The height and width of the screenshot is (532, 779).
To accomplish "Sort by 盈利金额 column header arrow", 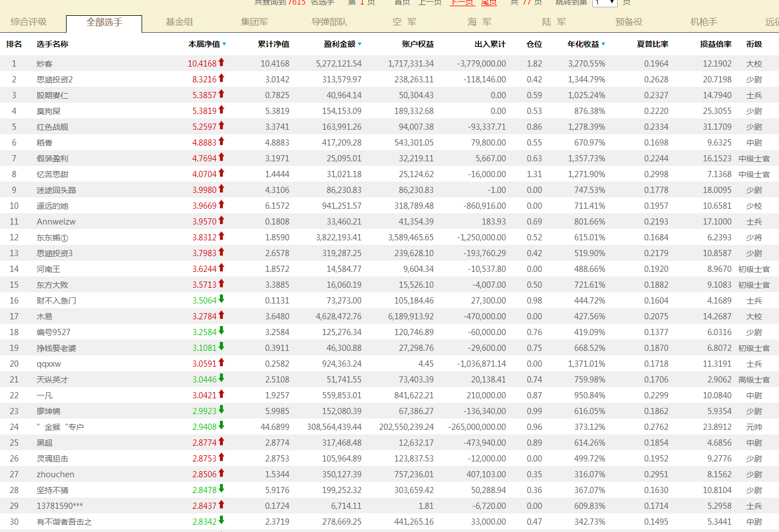I will tap(359, 44).
